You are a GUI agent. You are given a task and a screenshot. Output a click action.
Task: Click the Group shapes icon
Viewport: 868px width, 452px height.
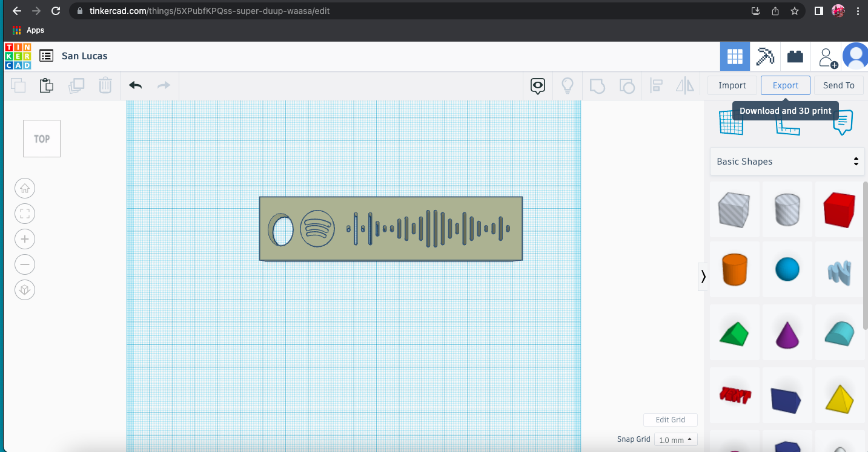click(x=597, y=86)
